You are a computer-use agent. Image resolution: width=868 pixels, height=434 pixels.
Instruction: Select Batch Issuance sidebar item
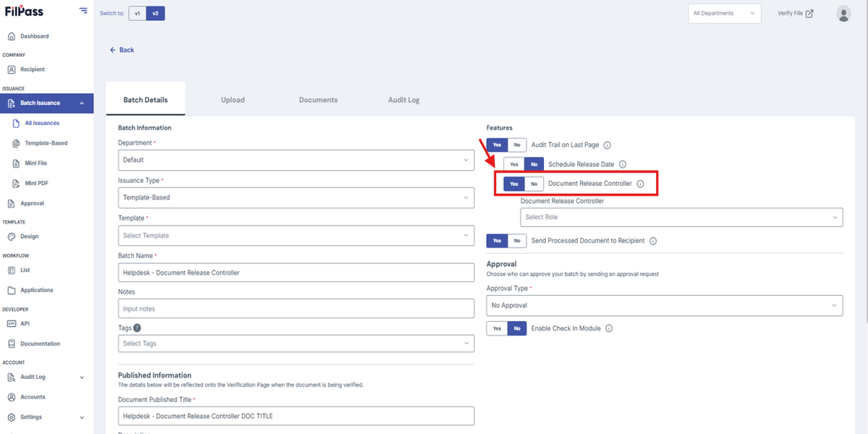point(47,103)
